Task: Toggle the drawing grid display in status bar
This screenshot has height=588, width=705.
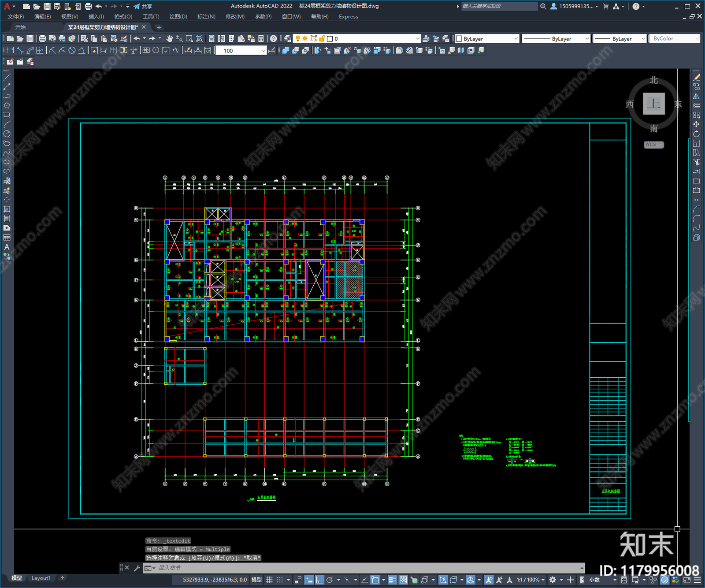Action: 269,580
